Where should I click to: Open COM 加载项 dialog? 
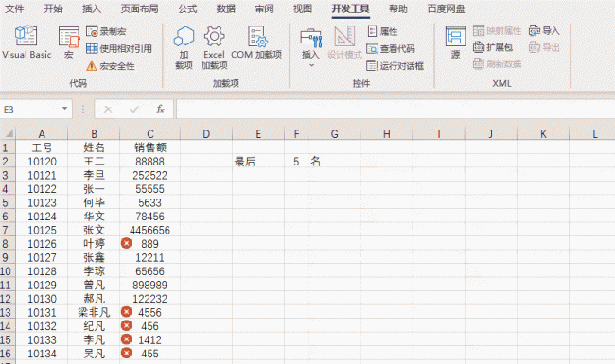(x=256, y=43)
